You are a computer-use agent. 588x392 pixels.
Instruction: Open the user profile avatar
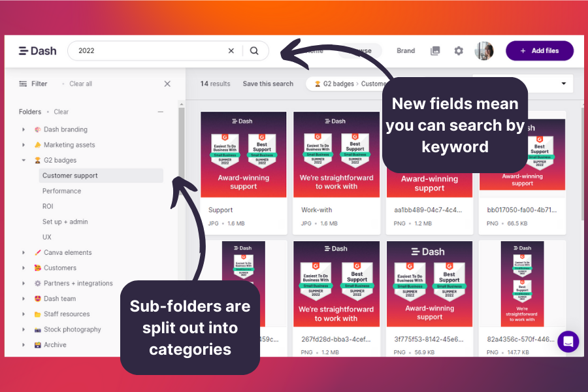(x=484, y=51)
